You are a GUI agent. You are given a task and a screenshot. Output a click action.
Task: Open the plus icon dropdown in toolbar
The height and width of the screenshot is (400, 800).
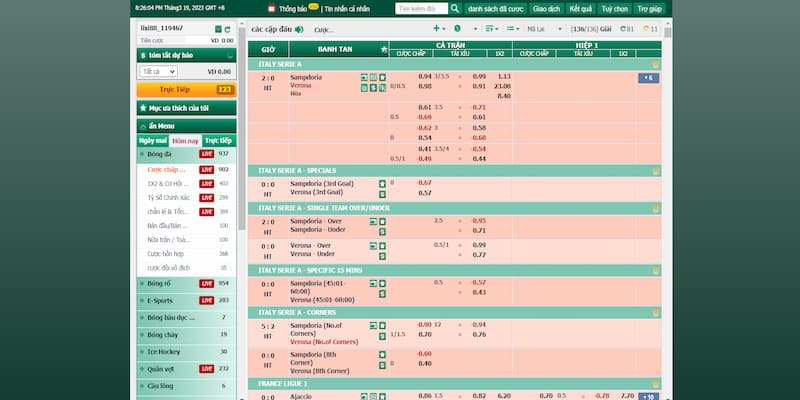[x=439, y=29]
